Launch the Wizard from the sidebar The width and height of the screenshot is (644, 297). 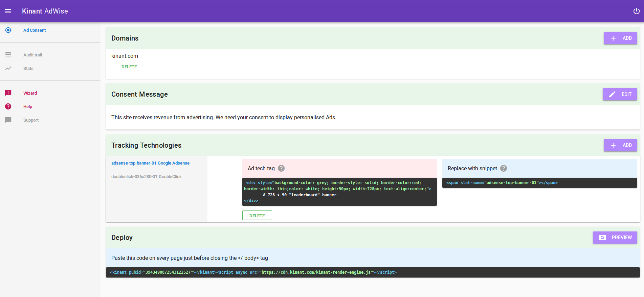(30, 93)
